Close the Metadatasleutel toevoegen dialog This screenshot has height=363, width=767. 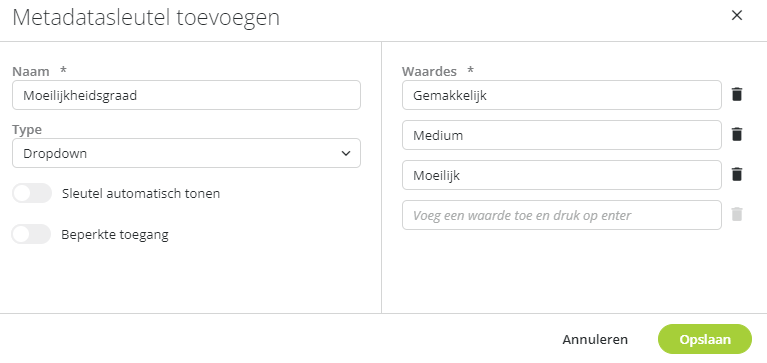(x=737, y=16)
